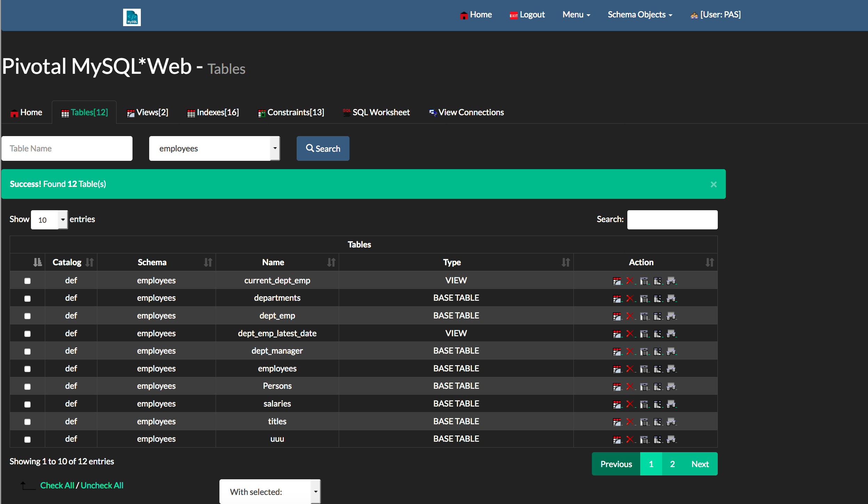
Task: Sort by the Action column arrows
Action: click(710, 262)
